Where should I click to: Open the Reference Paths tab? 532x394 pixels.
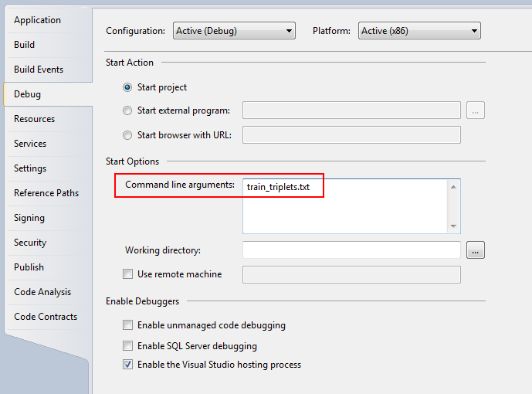[x=46, y=193]
